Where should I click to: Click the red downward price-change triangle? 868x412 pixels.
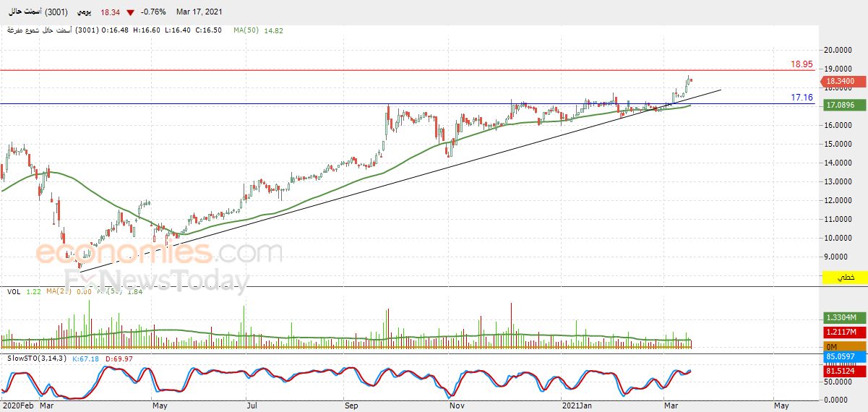coord(130,12)
